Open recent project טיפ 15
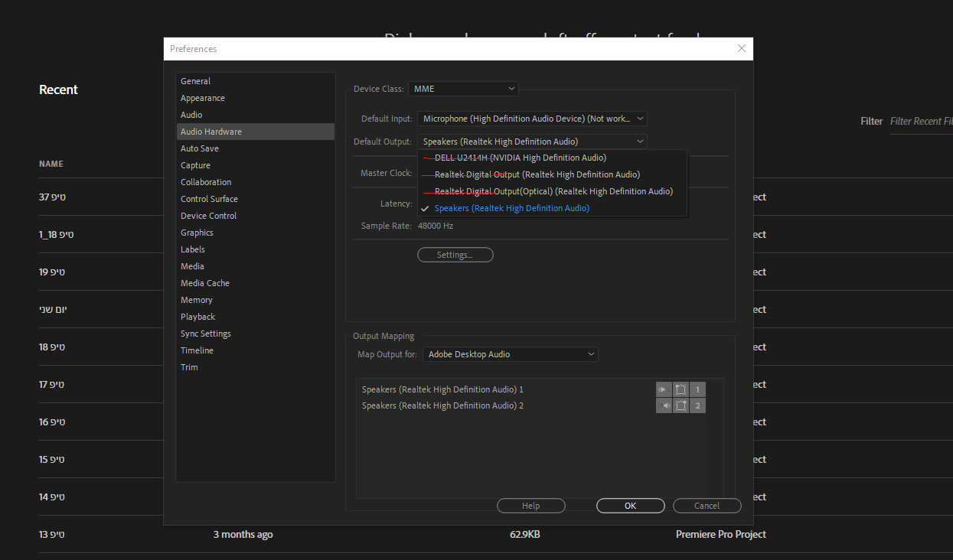 point(52,460)
